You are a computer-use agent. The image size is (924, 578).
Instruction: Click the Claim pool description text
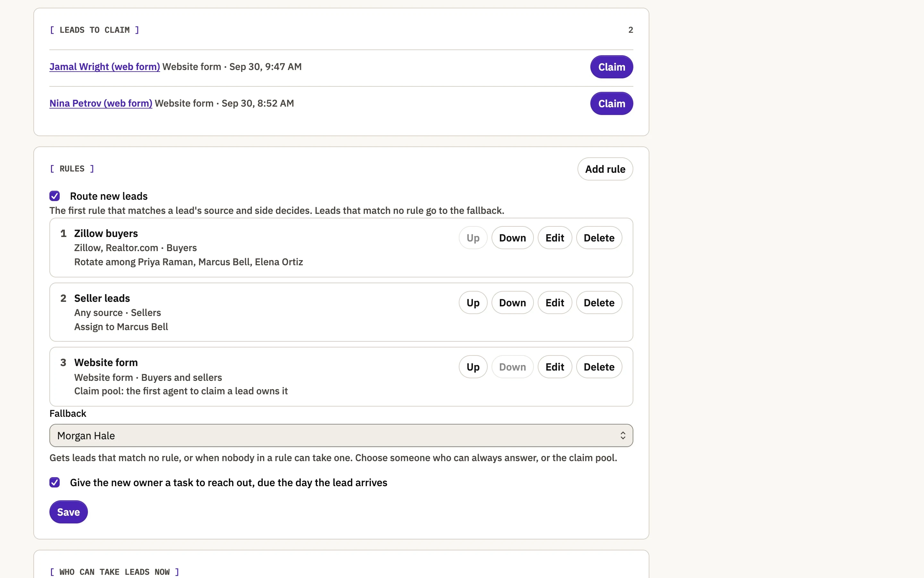[x=181, y=391]
